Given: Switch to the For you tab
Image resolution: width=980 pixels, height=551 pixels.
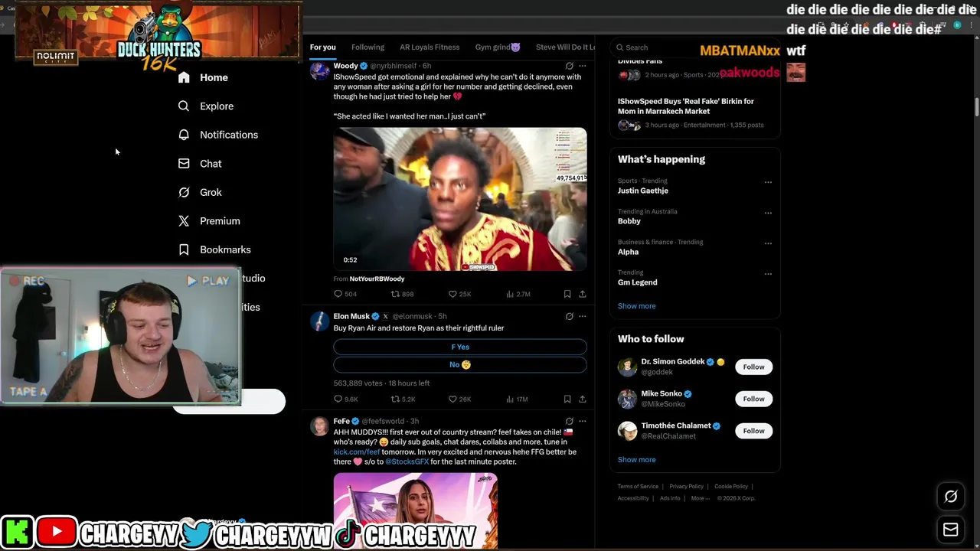Looking at the screenshot, I should coord(322,47).
